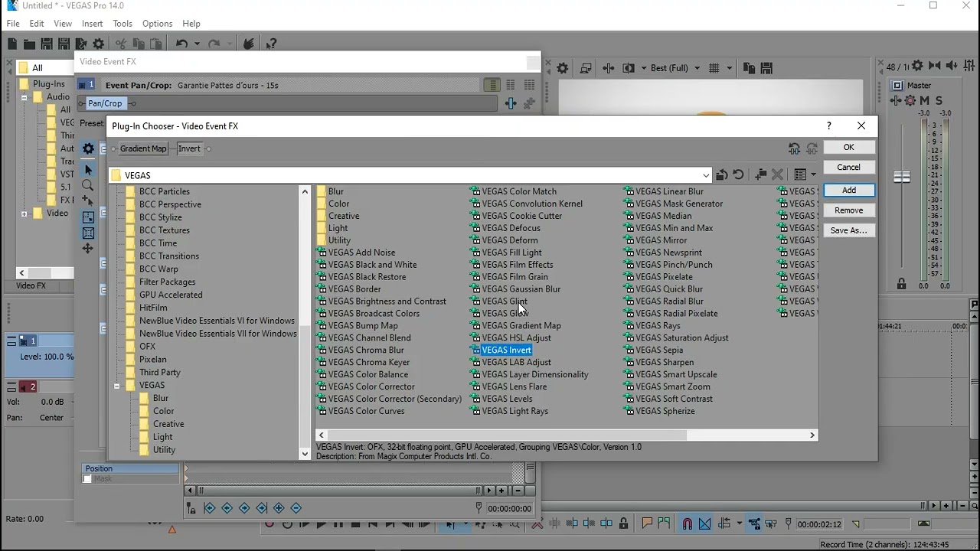
Task: Expand the Video node in Plug-Ins tree
Action: (24, 214)
